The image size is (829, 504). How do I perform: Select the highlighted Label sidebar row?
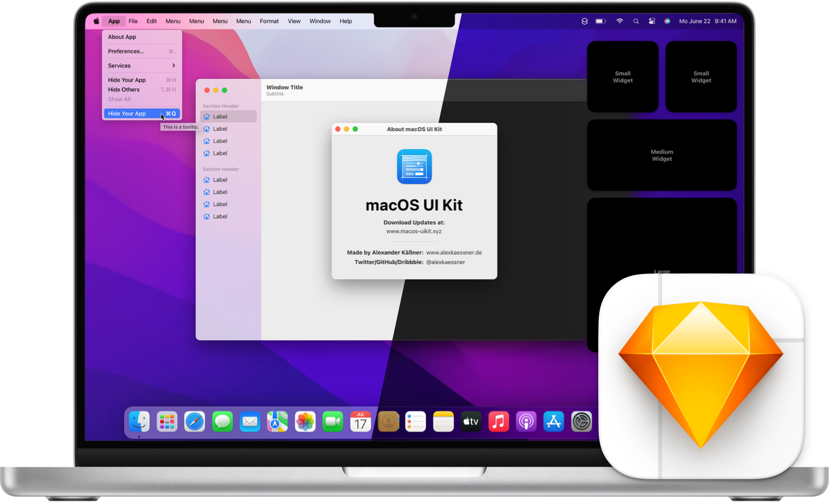pyautogui.click(x=228, y=116)
